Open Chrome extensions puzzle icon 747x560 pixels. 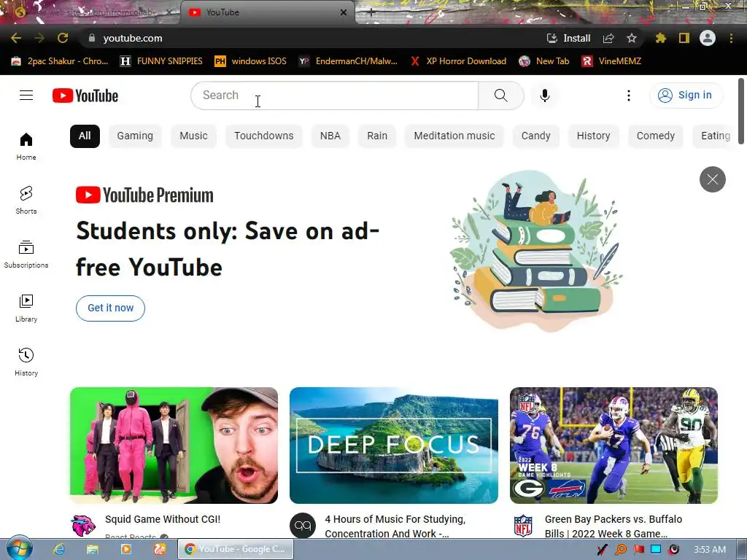click(x=660, y=38)
